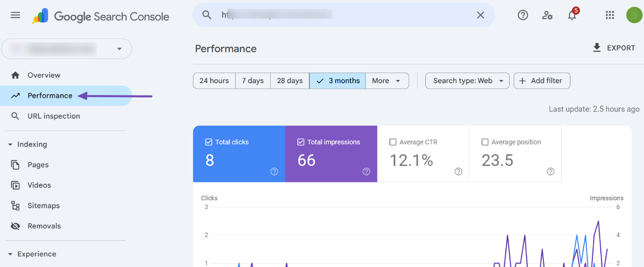Click the Total clicks help icon
Screen dimensions: 644x267
coord(274,171)
